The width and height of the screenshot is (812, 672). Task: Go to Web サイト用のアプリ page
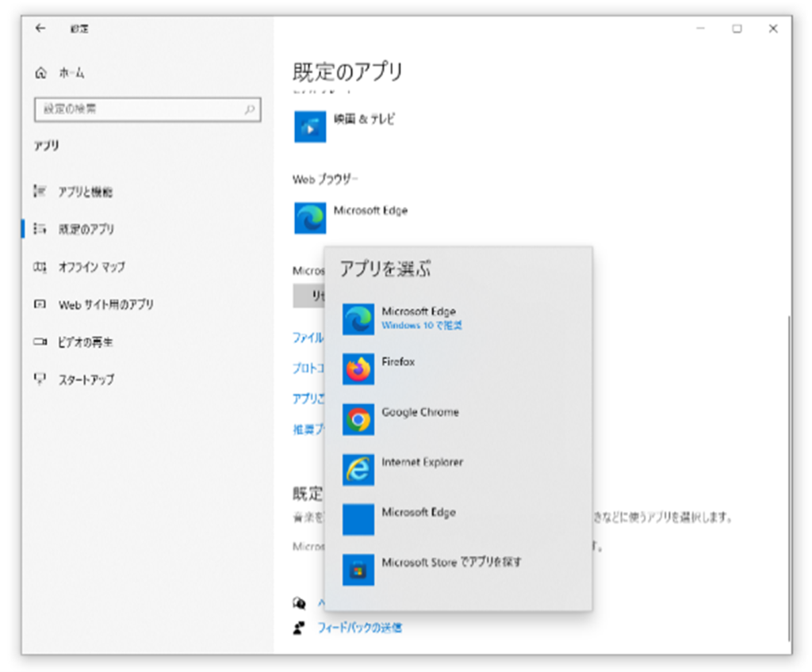pyautogui.click(x=105, y=304)
